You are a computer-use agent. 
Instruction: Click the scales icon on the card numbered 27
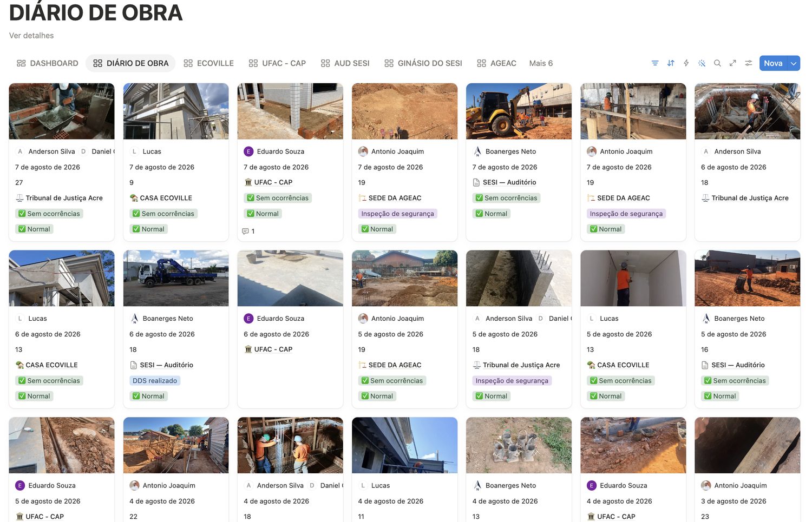[x=19, y=198]
